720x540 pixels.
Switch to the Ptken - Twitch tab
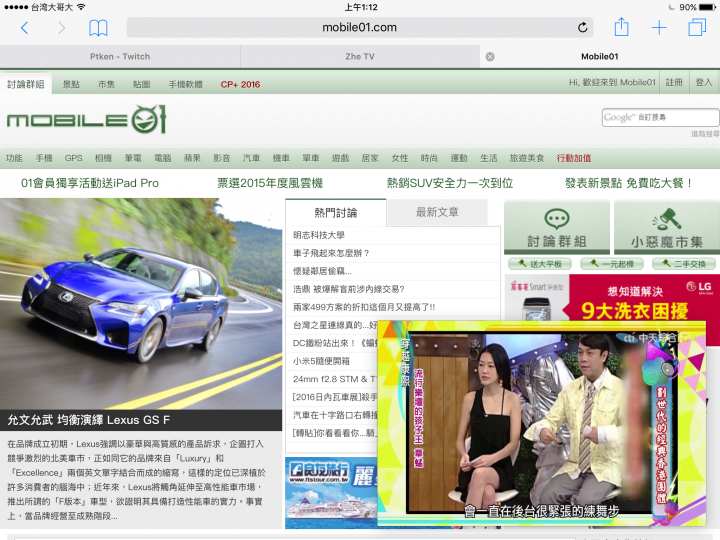pyautogui.click(x=120, y=56)
